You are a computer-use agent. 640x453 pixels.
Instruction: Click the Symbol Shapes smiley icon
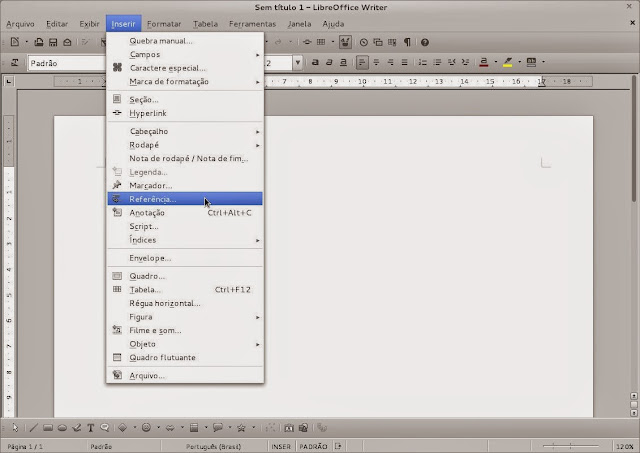[146, 428]
